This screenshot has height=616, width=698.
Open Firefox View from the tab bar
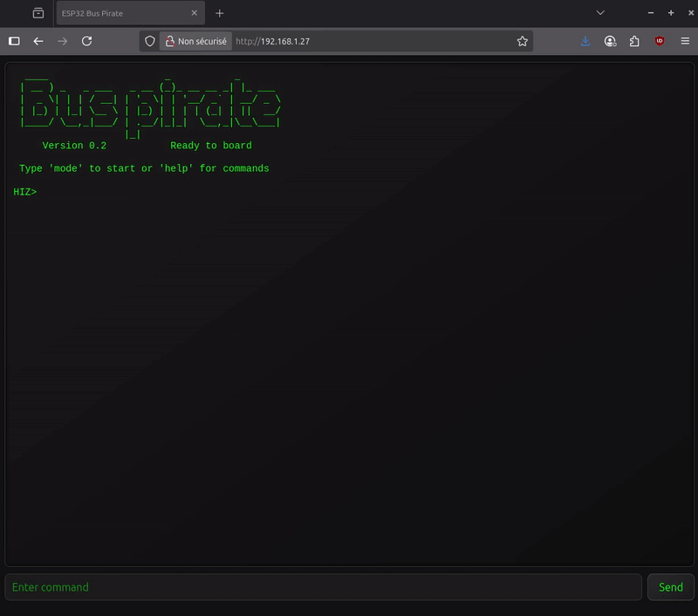point(38,13)
